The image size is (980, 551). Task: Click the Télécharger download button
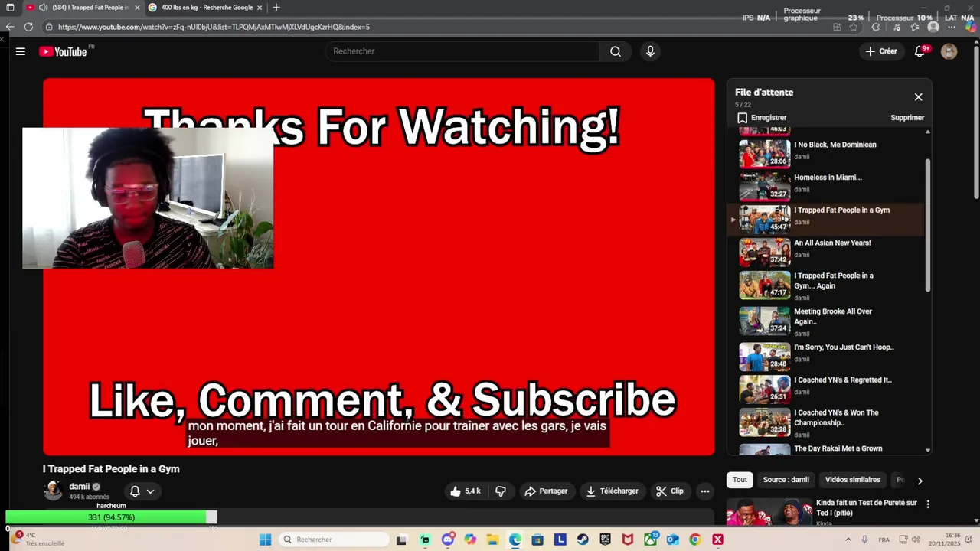pos(612,491)
